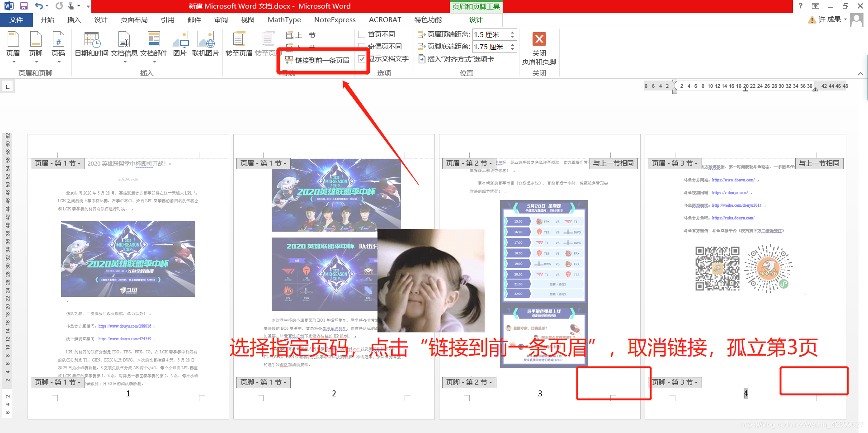Click 链接到前一条页眉 (Link to Previous)

coord(317,60)
